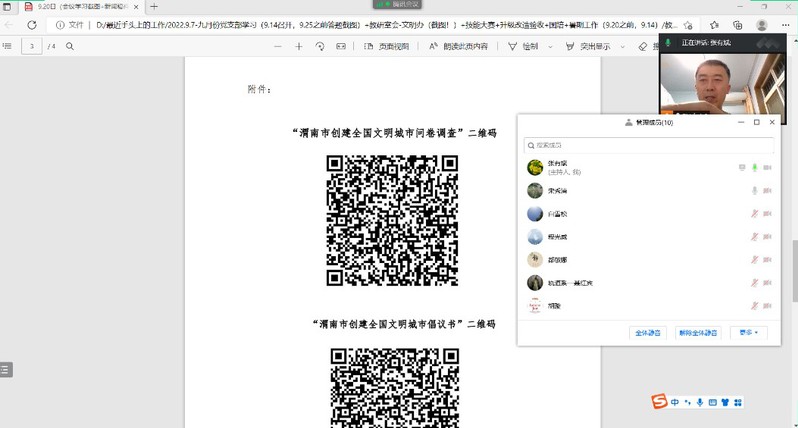Viewport: 798px width, 428px height.
Task: Search members in the member panel
Action: 649,145
